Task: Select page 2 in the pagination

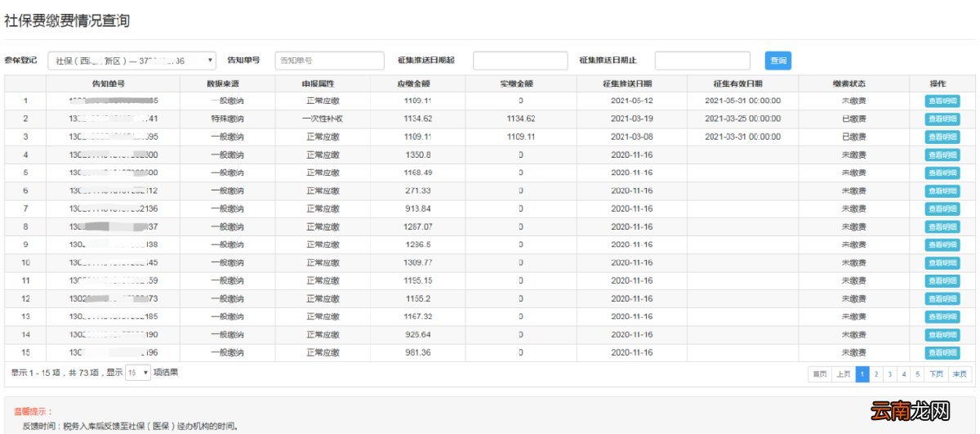Action: 875,374
